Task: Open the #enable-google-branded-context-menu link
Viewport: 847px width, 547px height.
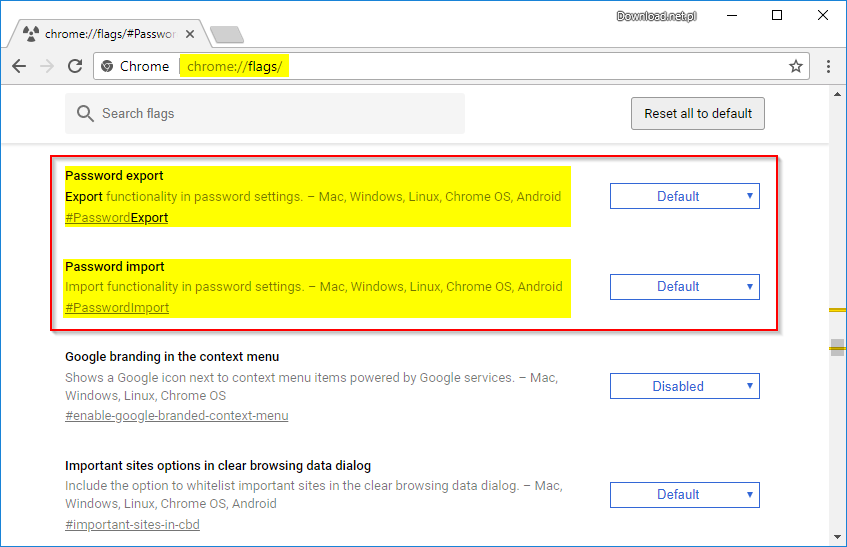Action: 177,416
